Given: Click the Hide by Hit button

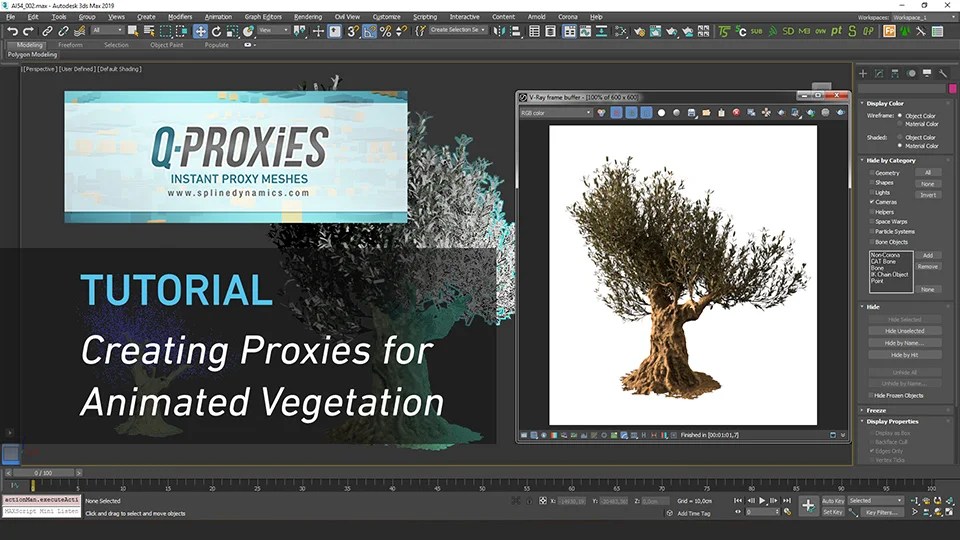Looking at the screenshot, I should click(x=904, y=355).
